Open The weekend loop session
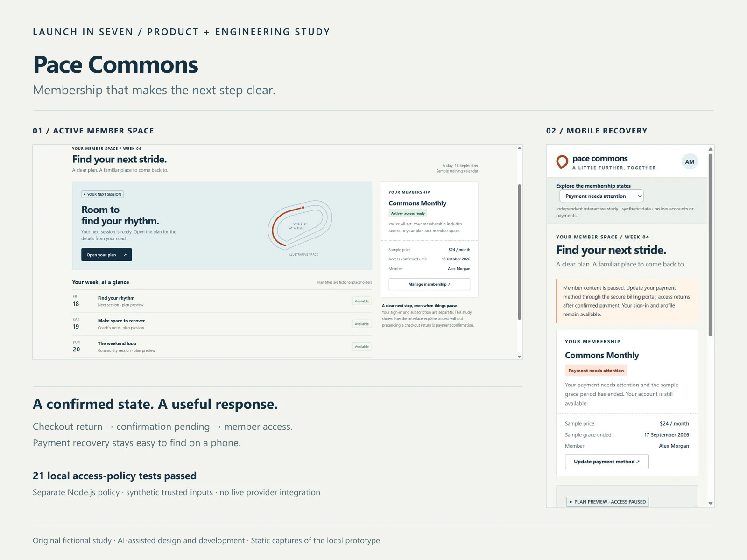Screen dimensions: 747x560 tap(222, 347)
